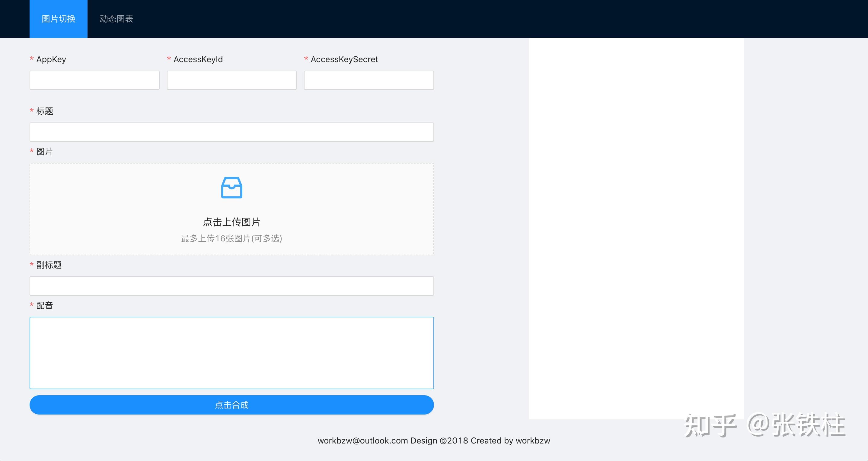Click inside the 配音 textarea
This screenshot has width=868, height=461.
232,353
